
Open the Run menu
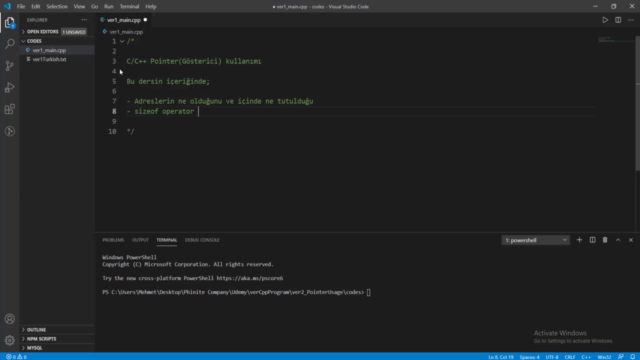click(x=109, y=7)
